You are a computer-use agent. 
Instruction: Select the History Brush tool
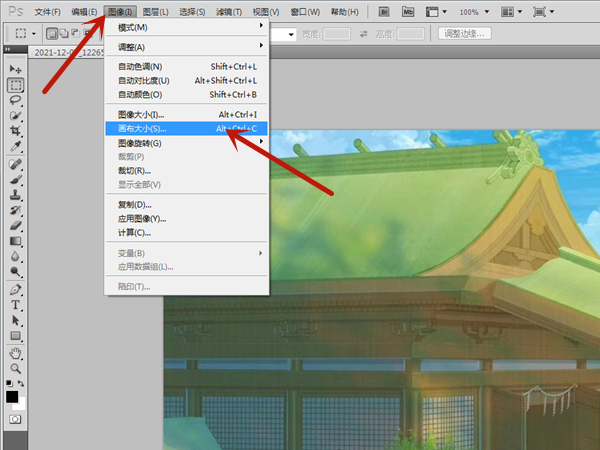tap(15, 210)
